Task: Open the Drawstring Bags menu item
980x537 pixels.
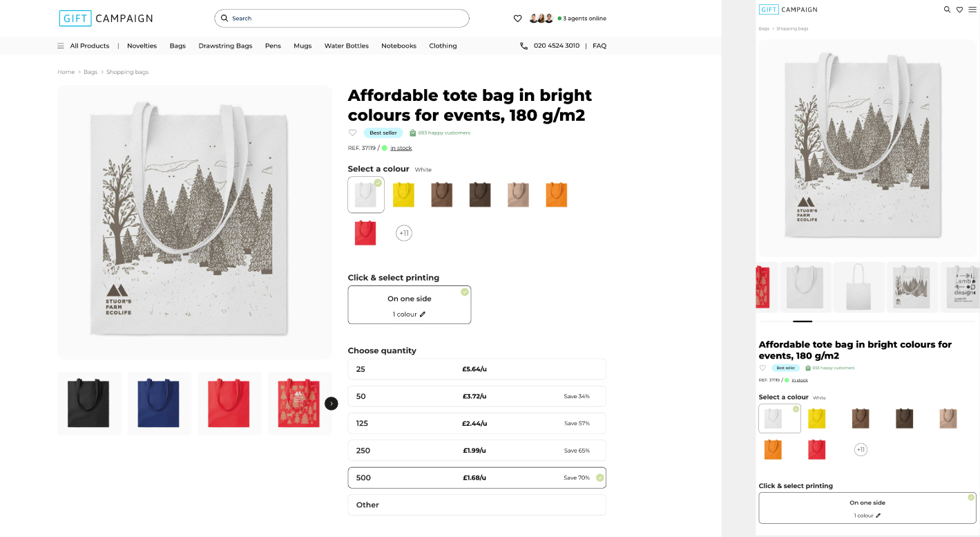Action: [x=225, y=46]
